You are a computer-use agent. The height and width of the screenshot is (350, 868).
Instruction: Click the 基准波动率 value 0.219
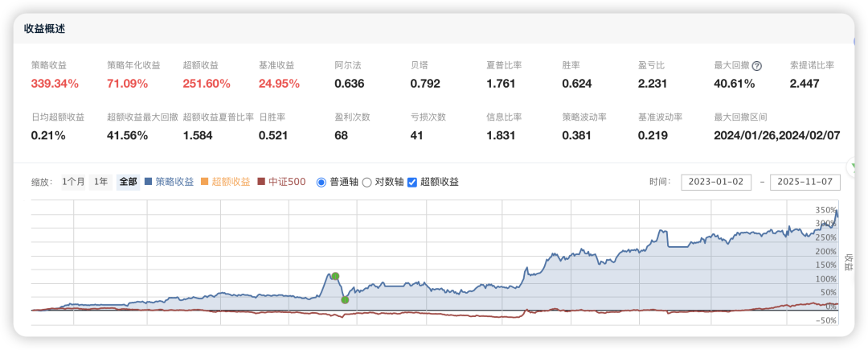pyautogui.click(x=653, y=136)
